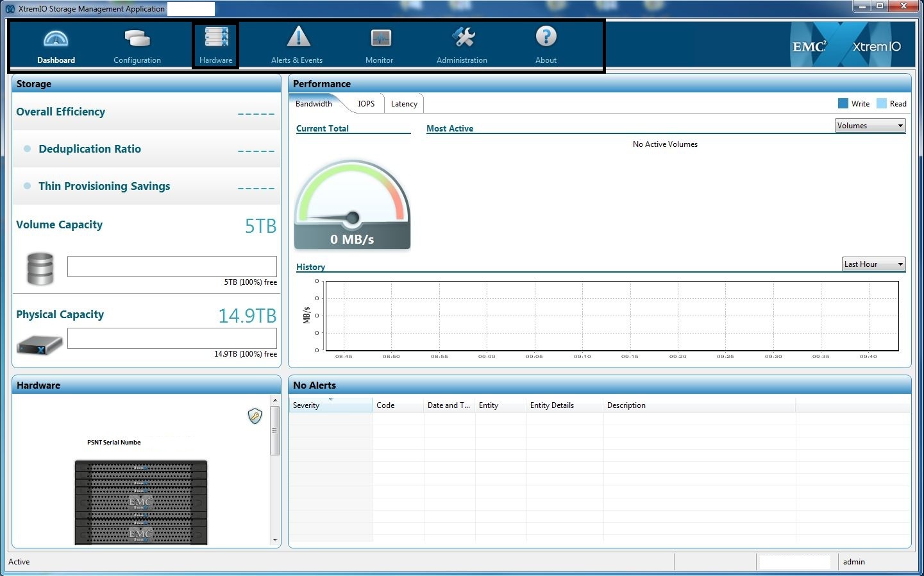Click the shield key icon in Hardware panel
Viewport: 924px width, 576px height.
click(x=255, y=416)
